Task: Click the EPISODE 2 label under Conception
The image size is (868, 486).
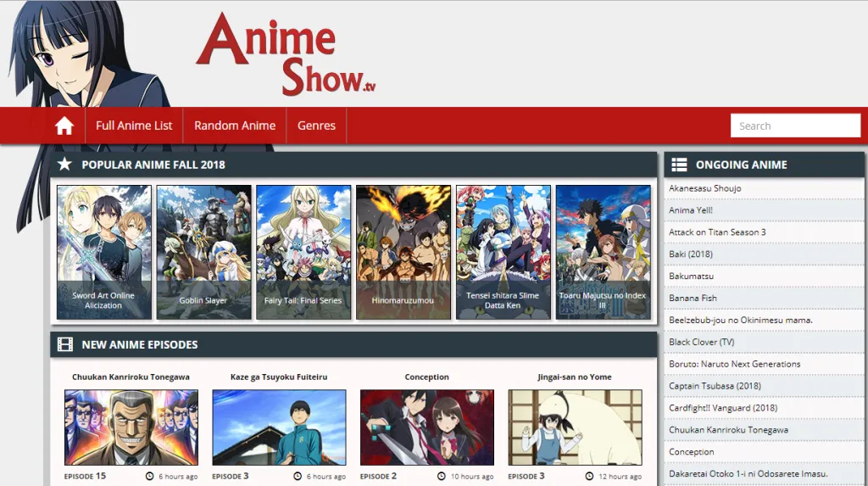Action: tap(378, 476)
